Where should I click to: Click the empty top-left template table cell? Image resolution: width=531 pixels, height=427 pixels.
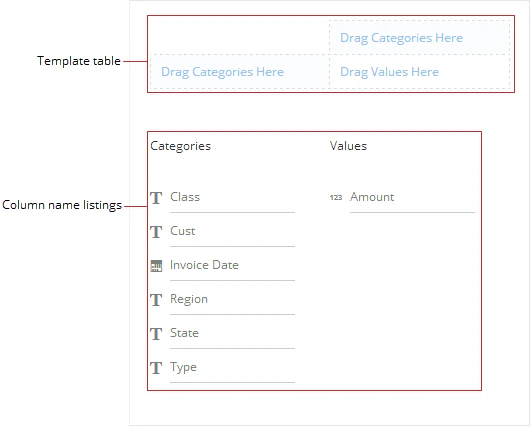click(239, 37)
